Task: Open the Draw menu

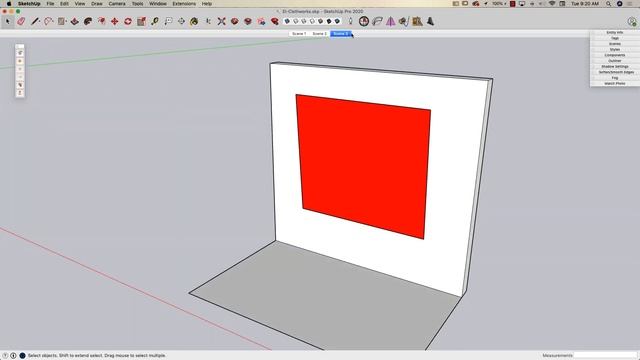Action: pyautogui.click(x=97, y=4)
